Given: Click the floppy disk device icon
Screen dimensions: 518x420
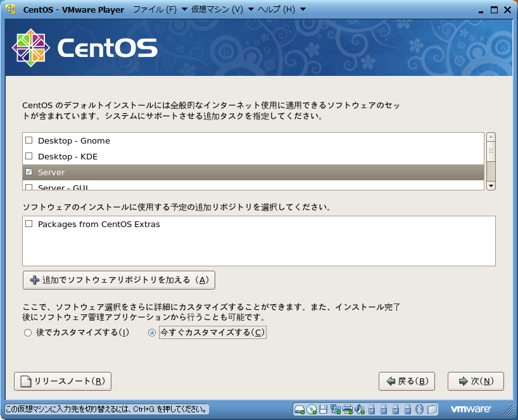Looking at the screenshot, I should [324, 409].
